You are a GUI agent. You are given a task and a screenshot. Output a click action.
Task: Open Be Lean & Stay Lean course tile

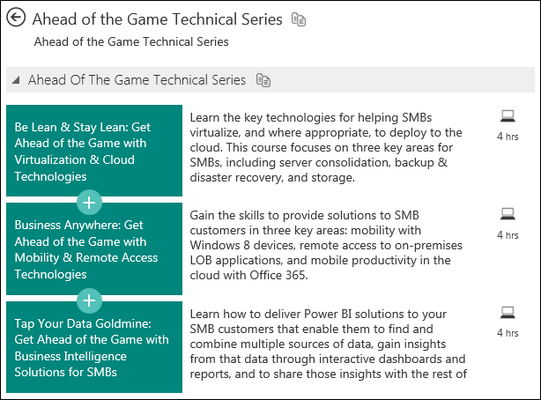94,151
